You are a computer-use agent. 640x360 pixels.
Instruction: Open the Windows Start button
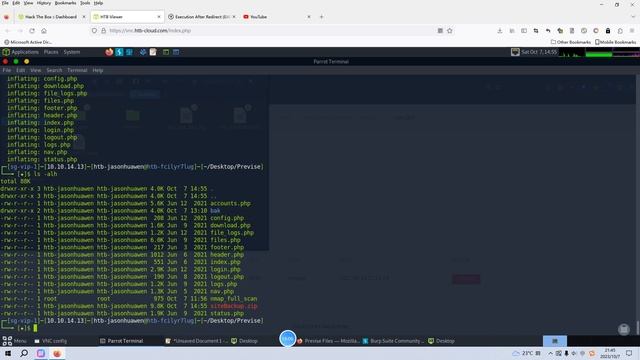pyautogui.click(x=7, y=353)
